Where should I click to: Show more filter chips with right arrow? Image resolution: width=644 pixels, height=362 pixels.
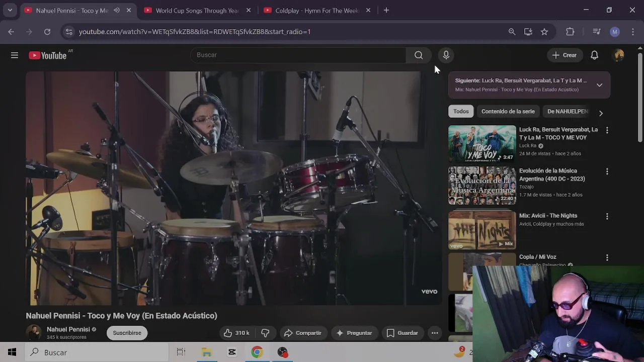click(601, 113)
